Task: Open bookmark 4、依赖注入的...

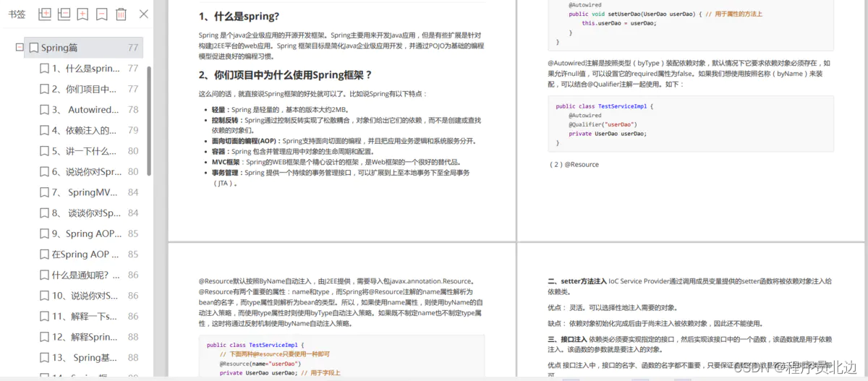Action: [84, 130]
